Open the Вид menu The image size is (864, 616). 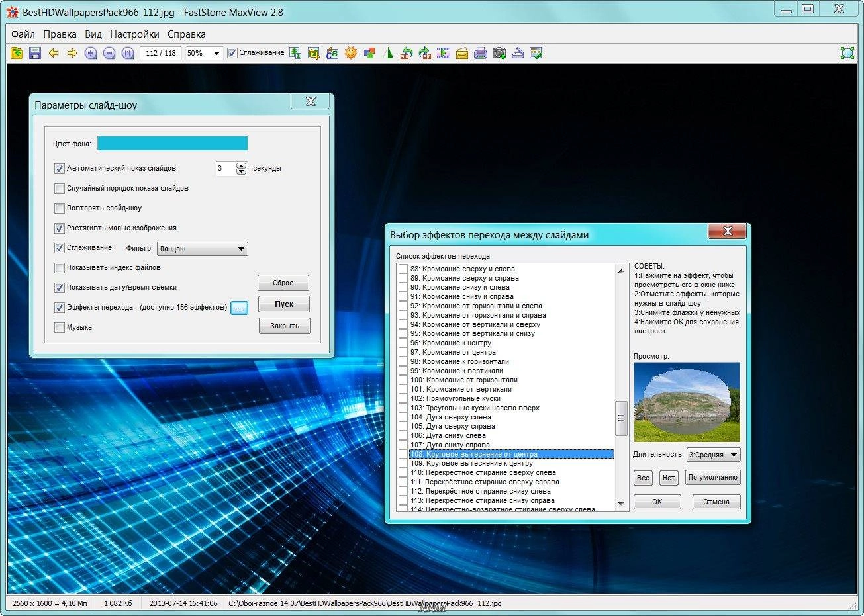(x=93, y=34)
